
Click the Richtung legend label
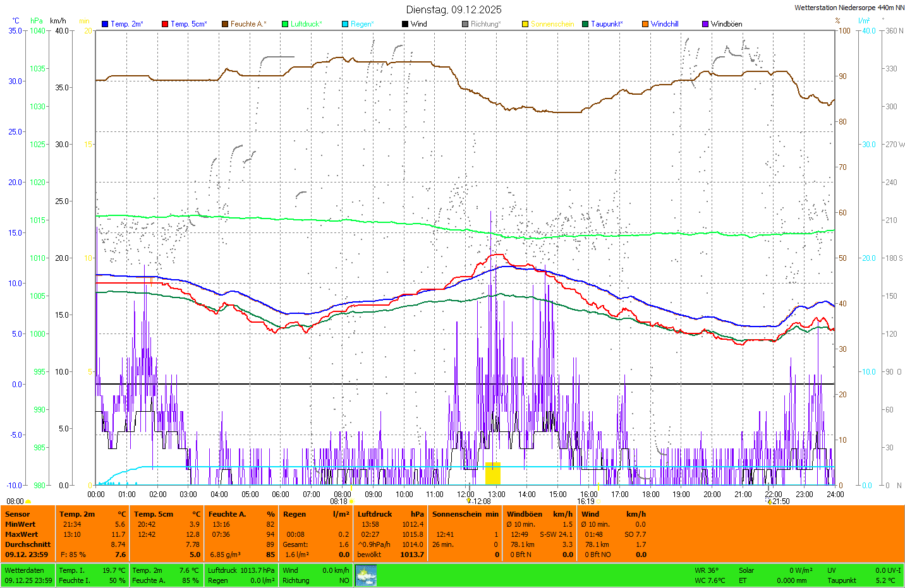click(x=485, y=24)
